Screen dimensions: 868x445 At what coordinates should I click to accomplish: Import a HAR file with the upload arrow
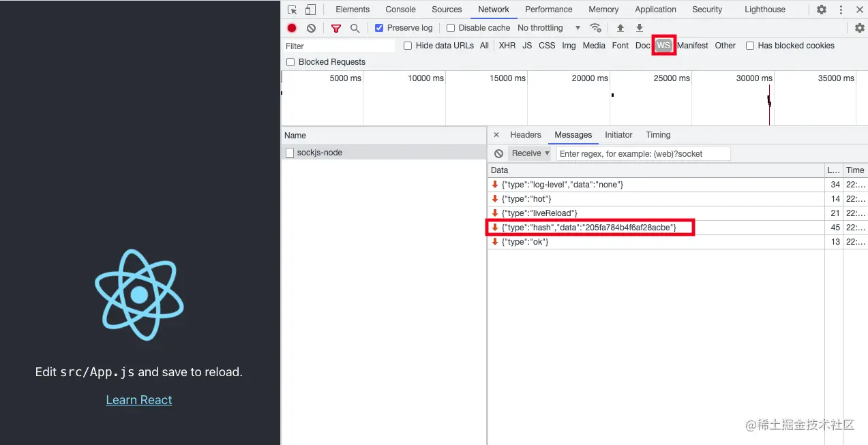(620, 28)
